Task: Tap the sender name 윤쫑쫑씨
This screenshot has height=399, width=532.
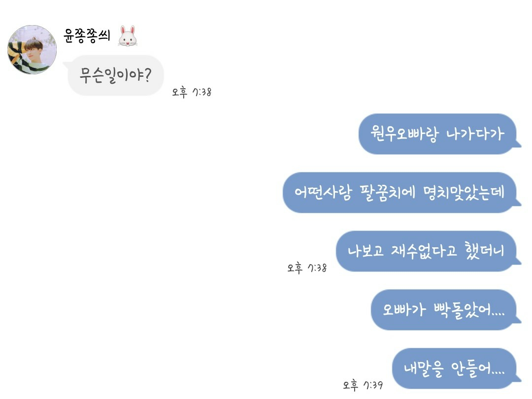Action: (87, 36)
